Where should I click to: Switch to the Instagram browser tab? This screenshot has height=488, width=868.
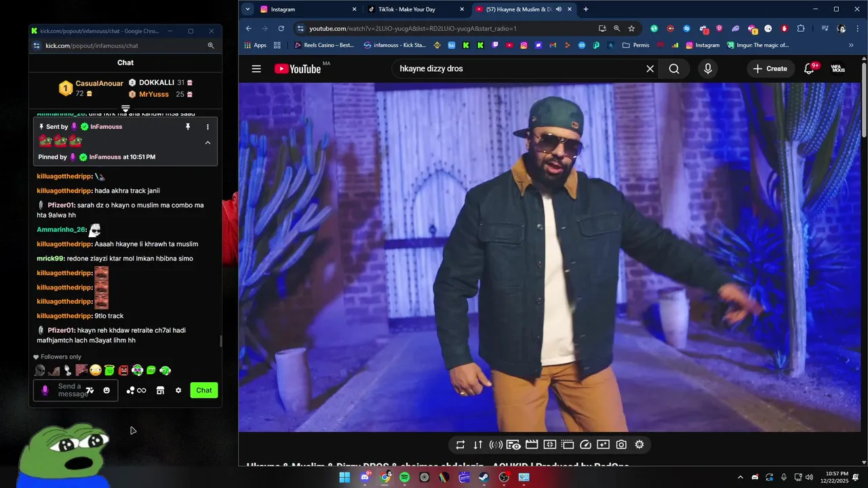tap(308, 9)
